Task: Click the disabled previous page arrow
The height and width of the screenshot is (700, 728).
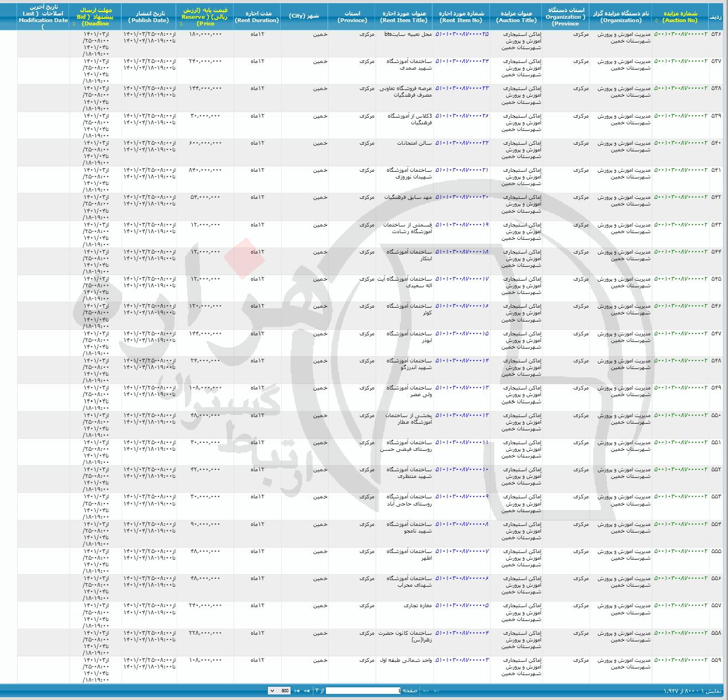Action: coord(426,691)
